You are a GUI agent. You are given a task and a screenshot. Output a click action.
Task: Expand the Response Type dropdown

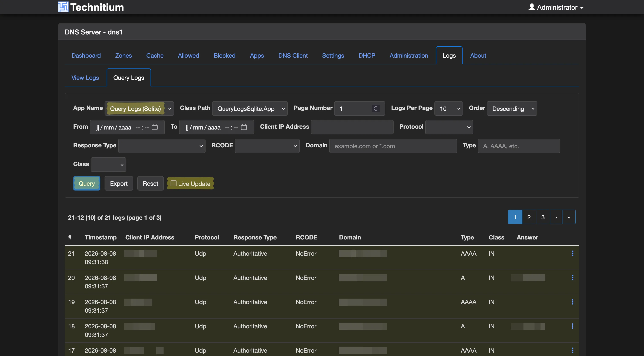pyautogui.click(x=161, y=146)
